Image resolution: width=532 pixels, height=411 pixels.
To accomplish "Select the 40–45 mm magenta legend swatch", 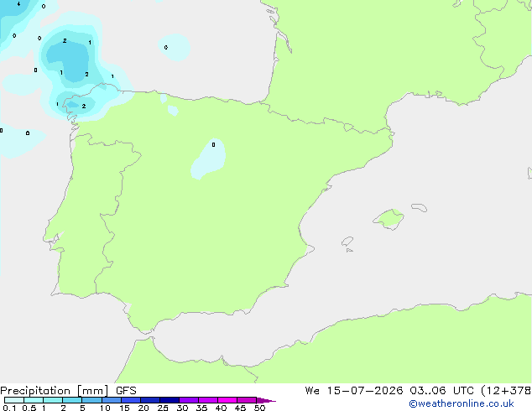I will pyautogui.click(x=227, y=400).
